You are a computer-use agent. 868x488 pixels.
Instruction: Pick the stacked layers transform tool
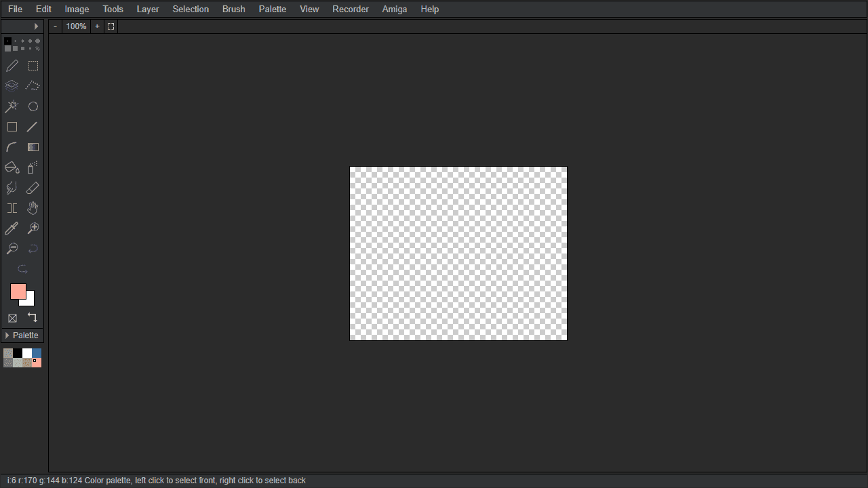pyautogui.click(x=12, y=86)
